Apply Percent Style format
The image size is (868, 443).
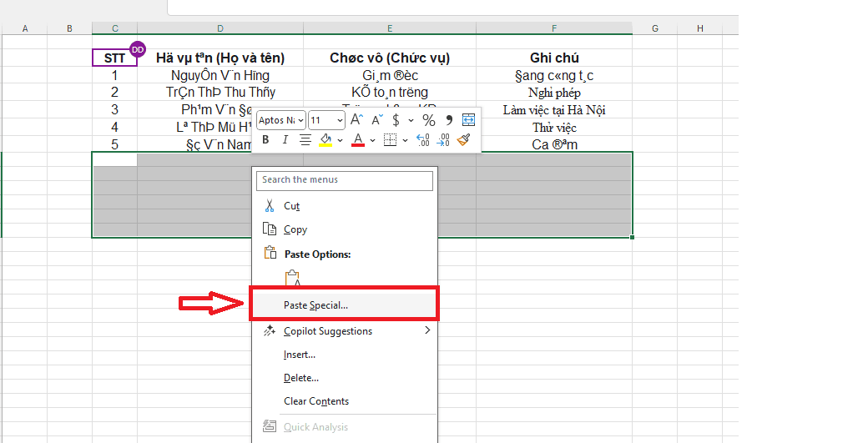tap(428, 120)
